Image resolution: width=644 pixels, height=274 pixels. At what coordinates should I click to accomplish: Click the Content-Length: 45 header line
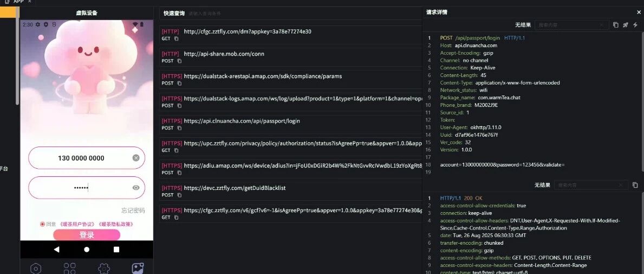tap(463, 75)
